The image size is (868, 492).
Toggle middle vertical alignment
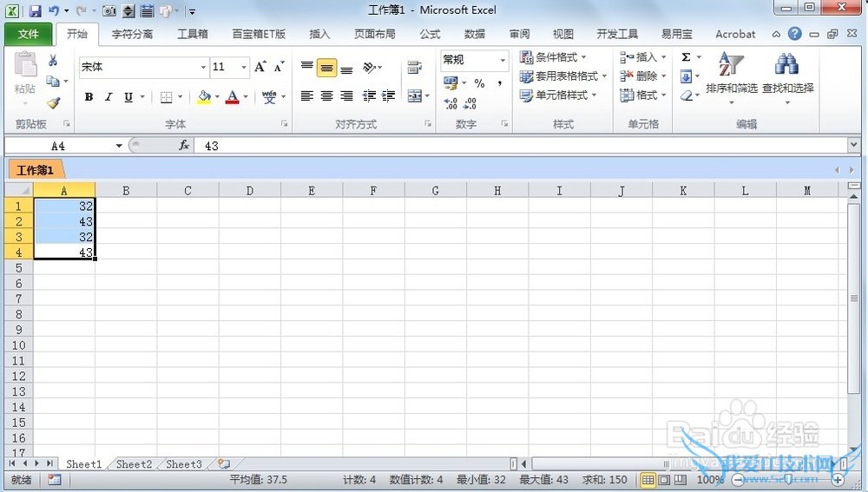326,68
